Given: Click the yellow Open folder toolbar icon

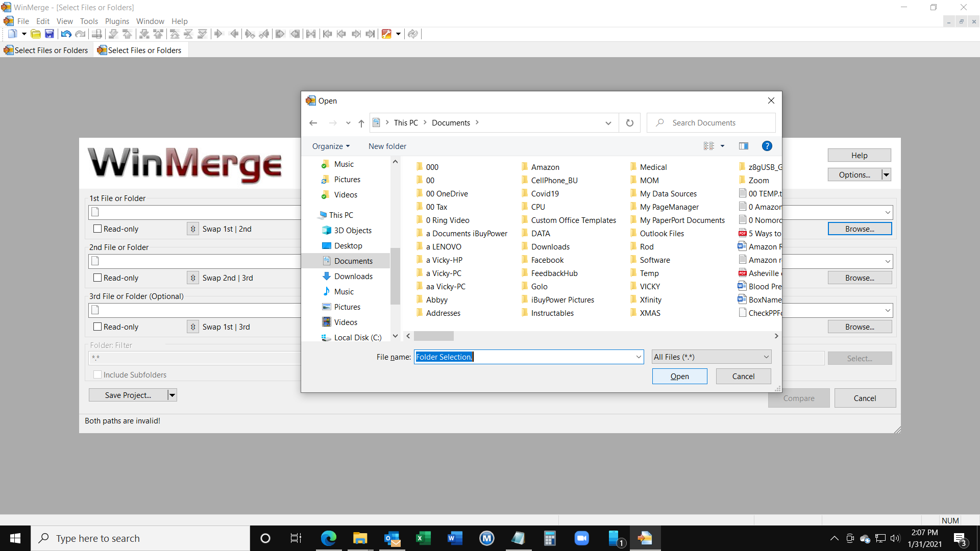Looking at the screenshot, I should point(36,34).
